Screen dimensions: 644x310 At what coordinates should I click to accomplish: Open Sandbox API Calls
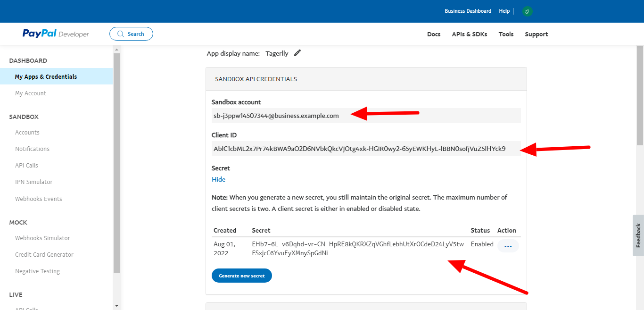click(x=26, y=166)
